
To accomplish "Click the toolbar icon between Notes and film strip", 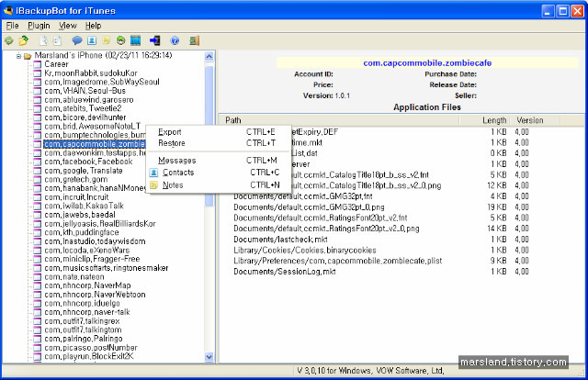I will 120,40.
